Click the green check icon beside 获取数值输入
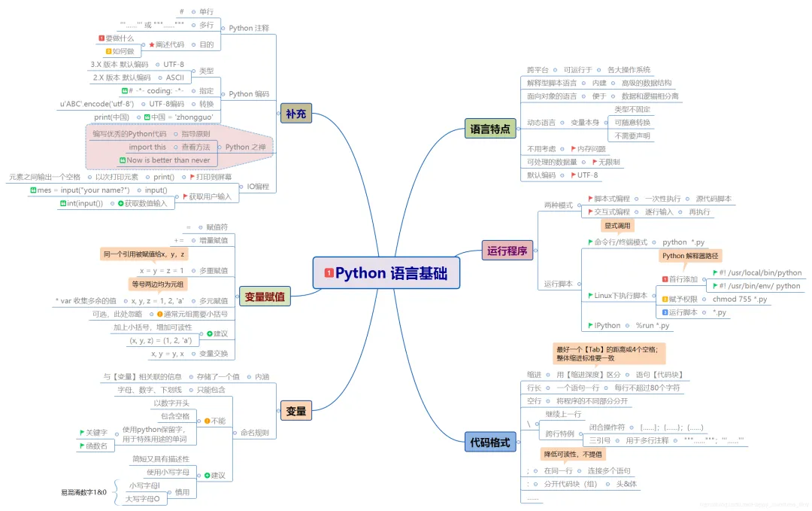The width and height of the screenshot is (812, 511). click(120, 203)
